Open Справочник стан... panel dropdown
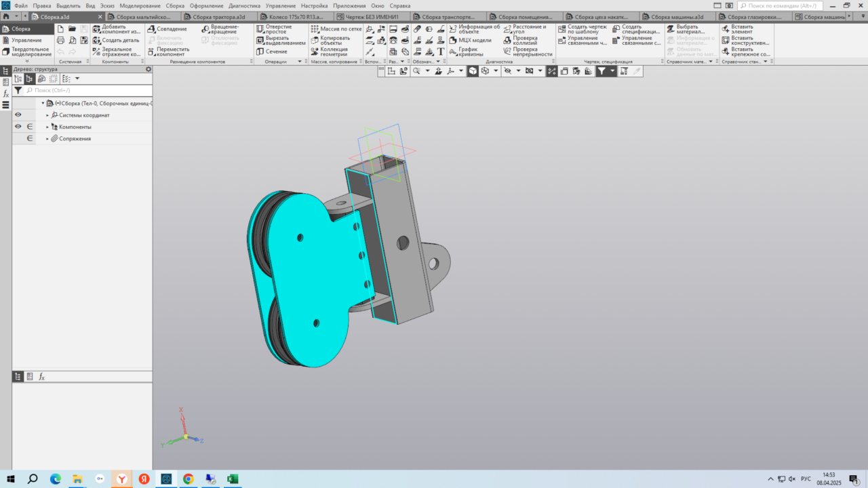 [766, 62]
